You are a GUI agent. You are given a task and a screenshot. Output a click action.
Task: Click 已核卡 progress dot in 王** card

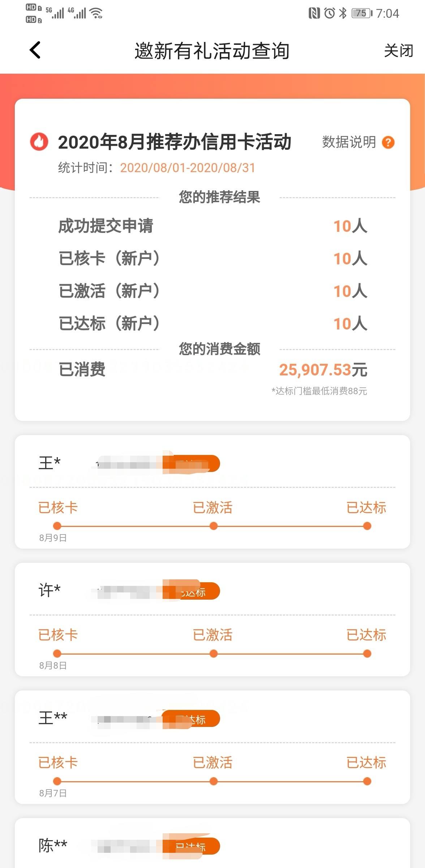coord(57,781)
